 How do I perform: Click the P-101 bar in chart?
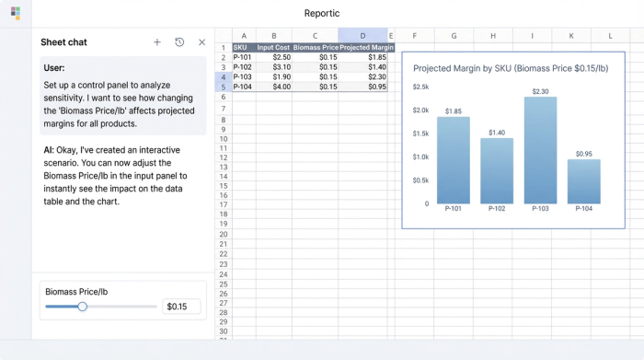tap(454, 160)
